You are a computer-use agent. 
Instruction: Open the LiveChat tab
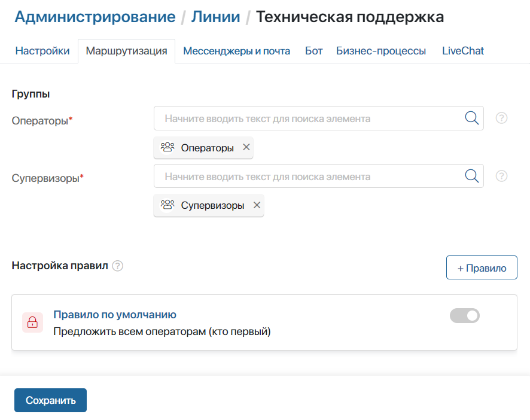tap(462, 51)
